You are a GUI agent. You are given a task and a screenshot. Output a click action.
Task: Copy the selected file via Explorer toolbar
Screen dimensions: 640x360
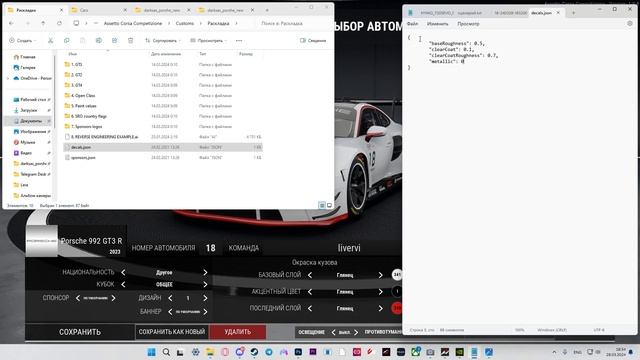[x=67, y=40]
